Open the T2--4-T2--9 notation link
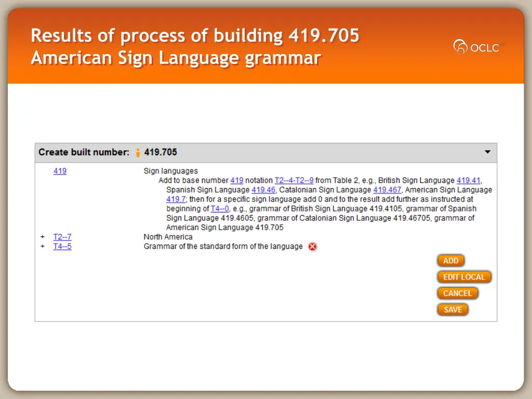 [x=294, y=180]
